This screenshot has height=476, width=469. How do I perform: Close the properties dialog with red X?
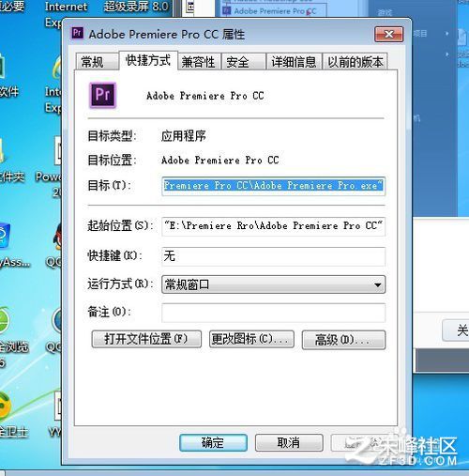pyautogui.click(x=388, y=34)
